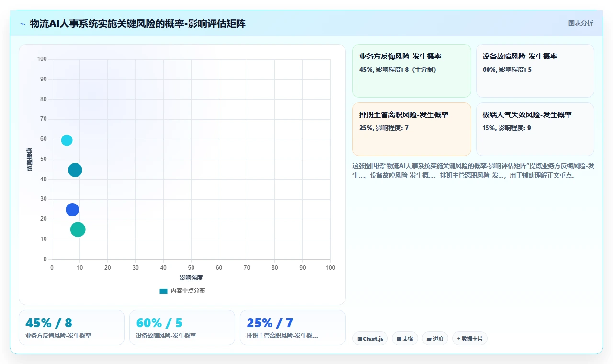613x364 pixels.
Task: Open the 设备故障风险-发生概率 info card
Action: click(x=535, y=71)
